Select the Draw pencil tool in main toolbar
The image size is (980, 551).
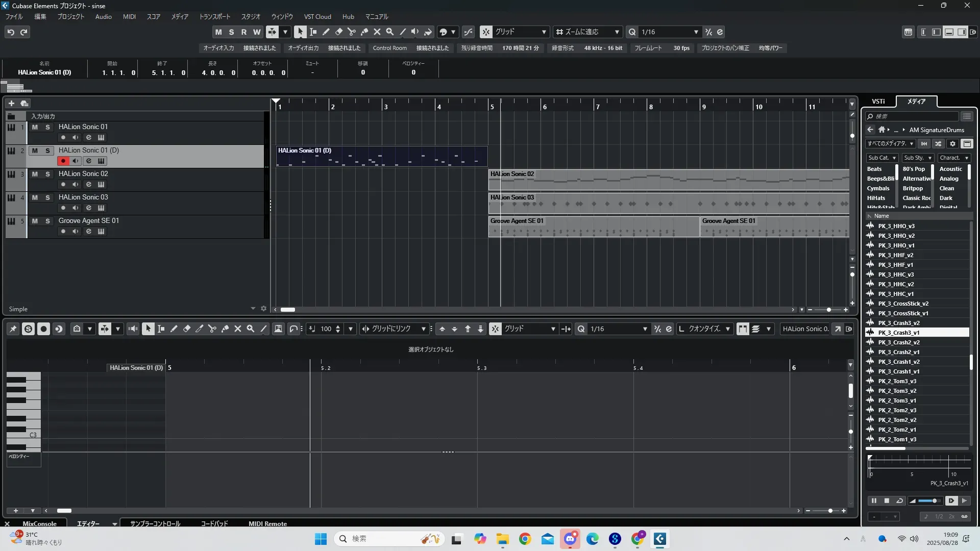[326, 32]
